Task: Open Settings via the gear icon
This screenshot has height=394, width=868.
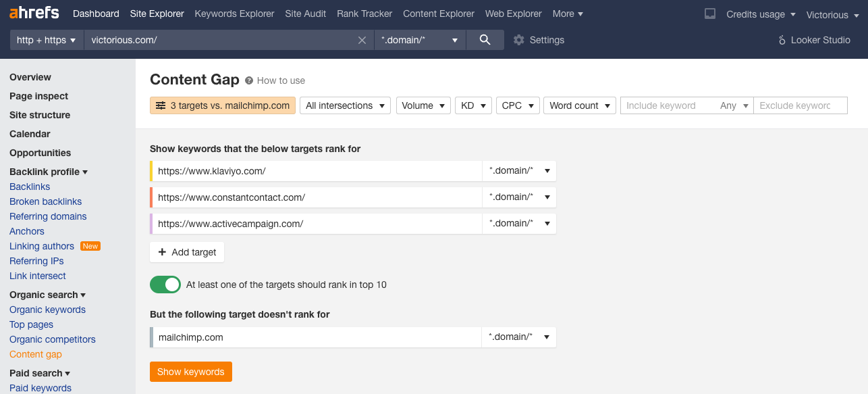Action: tap(518, 40)
